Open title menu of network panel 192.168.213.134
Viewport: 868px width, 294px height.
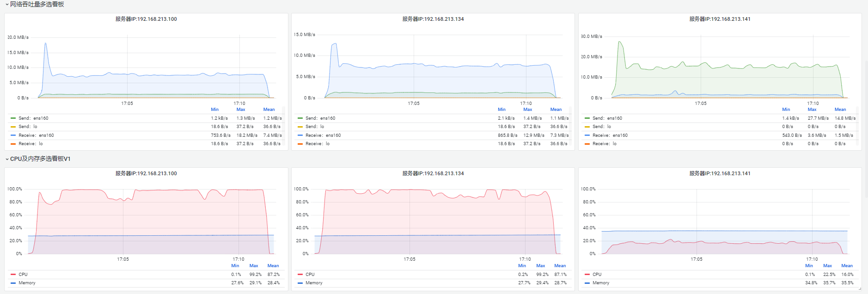pyautogui.click(x=433, y=19)
